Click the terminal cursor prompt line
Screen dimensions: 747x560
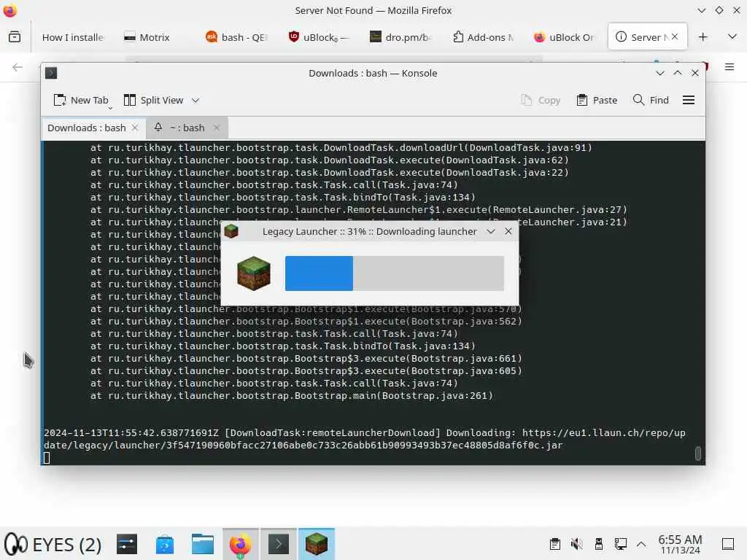click(47, 458)
